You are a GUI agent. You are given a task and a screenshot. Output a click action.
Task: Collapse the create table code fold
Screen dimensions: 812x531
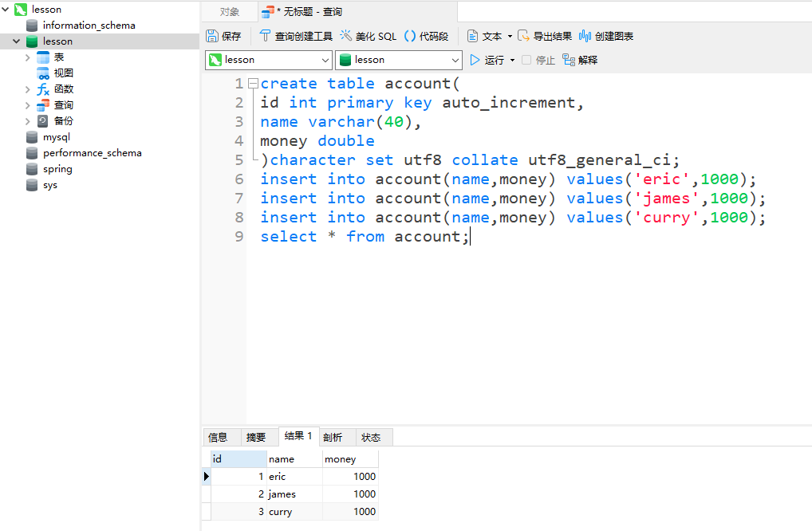coord(253,84)
